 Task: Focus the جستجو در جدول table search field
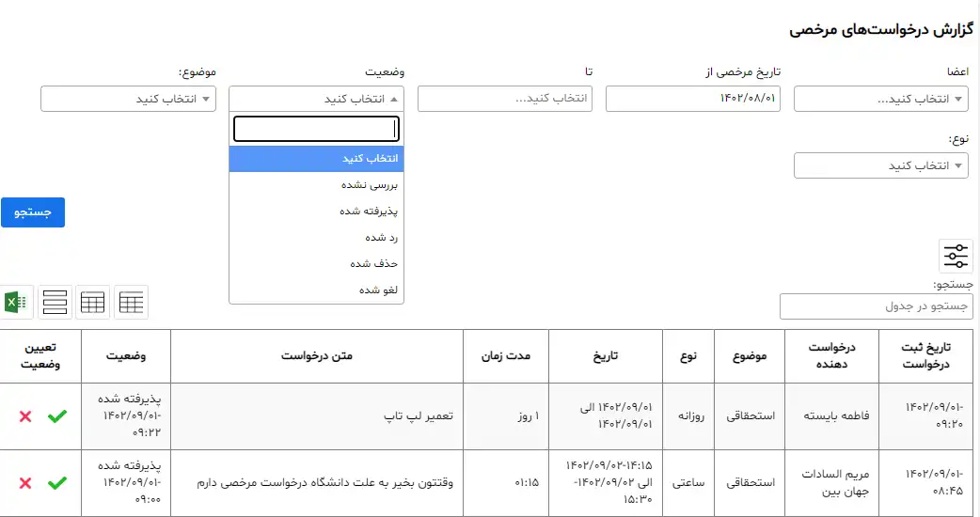pyautogui.click(x=877, y=306)
